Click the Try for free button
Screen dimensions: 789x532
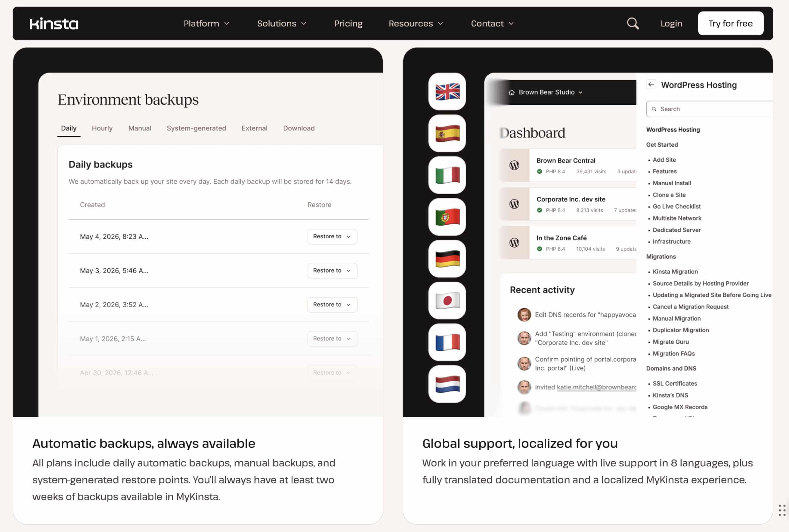point(730,23)
